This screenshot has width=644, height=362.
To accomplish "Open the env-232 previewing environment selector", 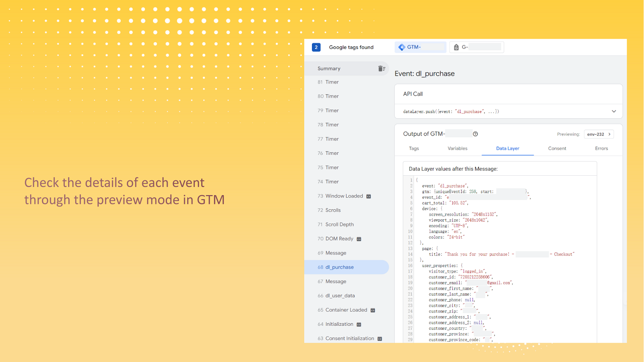I will pyautogui.click(x=599, y=134).
